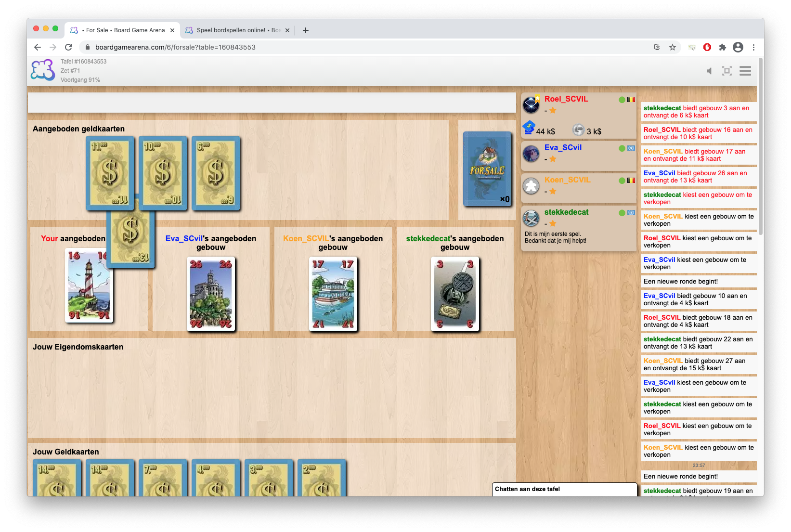Bookmark this page with star icon
This screenshot has width=791, height=532.
point(673,47)
